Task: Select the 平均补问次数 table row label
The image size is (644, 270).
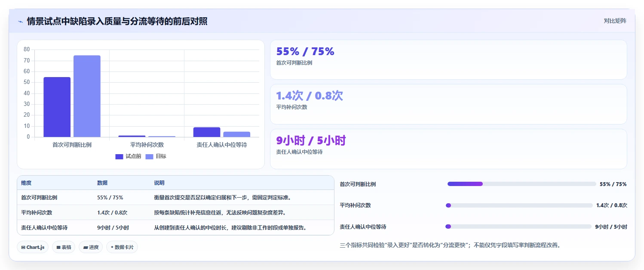Action: click(37, 213)
